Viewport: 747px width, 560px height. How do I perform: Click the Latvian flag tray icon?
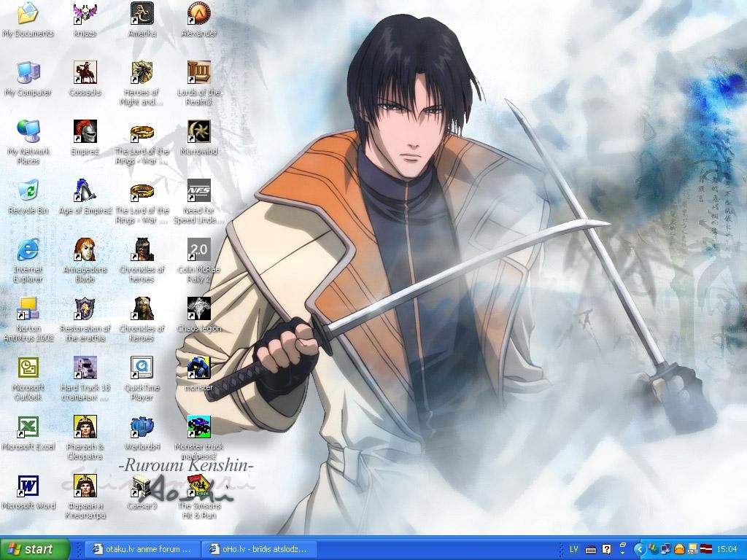pyautogui.click(x=705, y=550)
